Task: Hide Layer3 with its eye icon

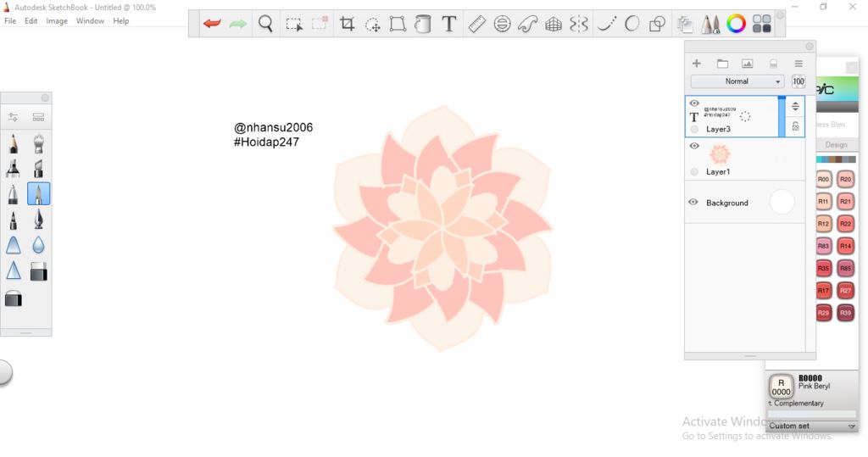Action: click(x=694, y=103)
